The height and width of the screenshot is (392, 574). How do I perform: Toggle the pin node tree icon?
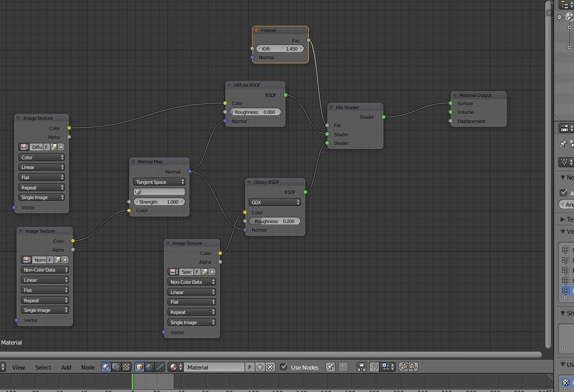pyautogui.click(x=330, y=367)
